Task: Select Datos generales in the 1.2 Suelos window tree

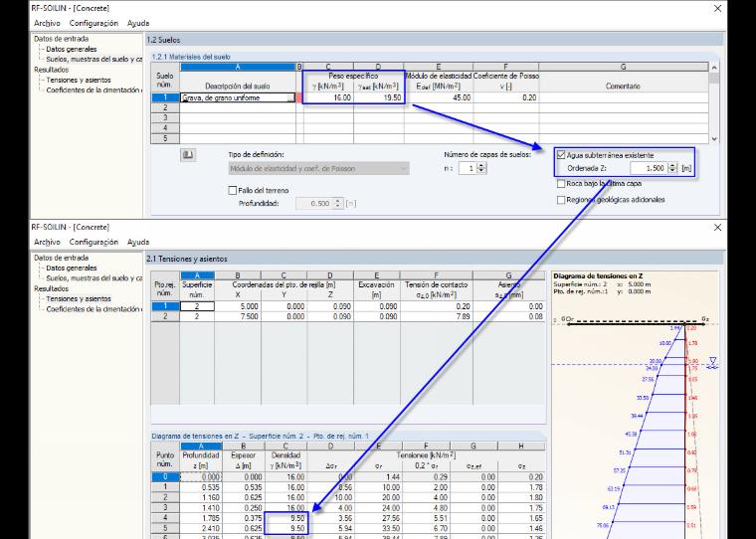Action: point(72,49)
